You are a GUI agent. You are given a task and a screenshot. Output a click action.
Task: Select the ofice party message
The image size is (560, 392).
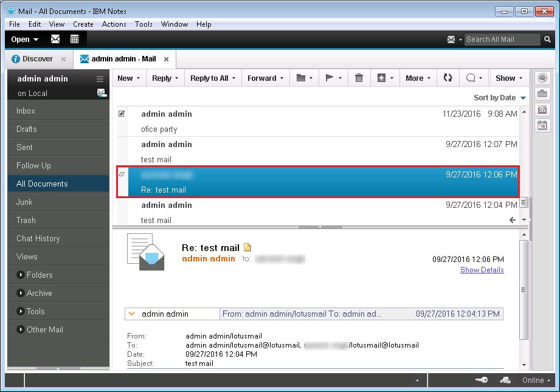pyautogui.click(x=318, y=122)
